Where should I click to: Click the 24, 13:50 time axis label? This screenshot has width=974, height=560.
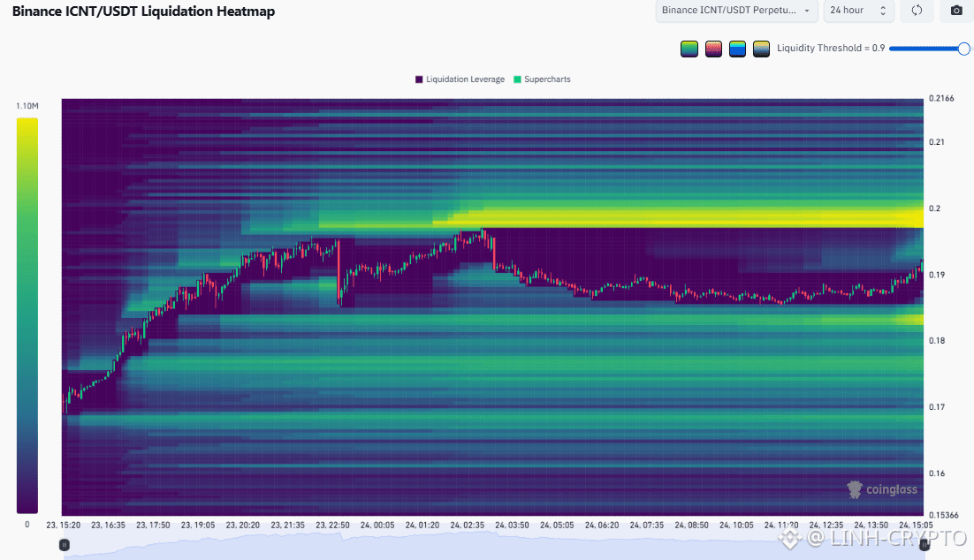click(x=871, y=526)
